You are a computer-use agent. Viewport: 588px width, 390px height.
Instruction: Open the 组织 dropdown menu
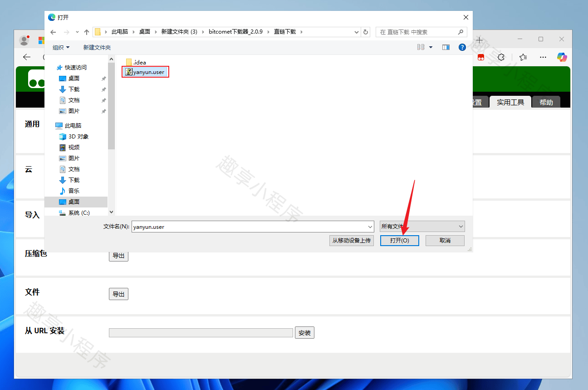[61, 47]
